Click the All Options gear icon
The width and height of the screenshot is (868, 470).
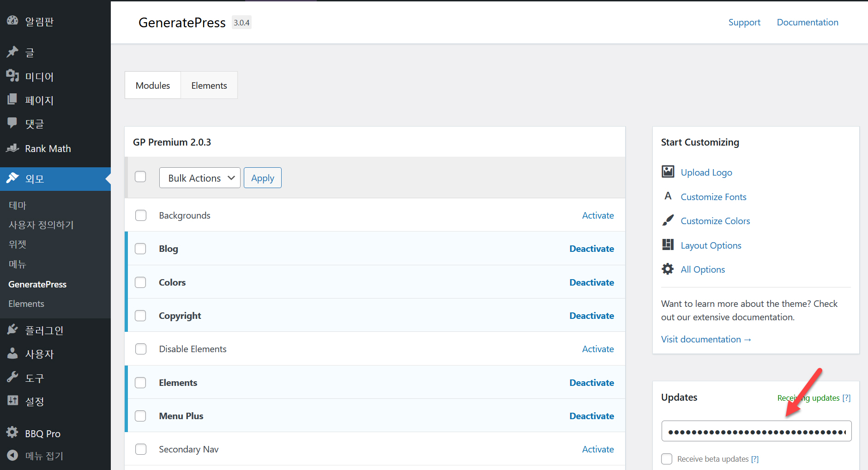668,269
